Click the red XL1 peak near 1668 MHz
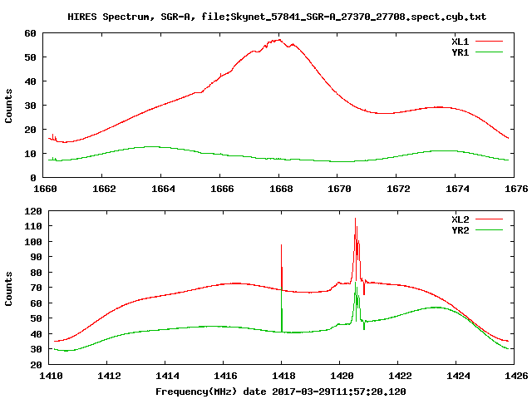Screen dimensions: 532x399 coord(279,40)
